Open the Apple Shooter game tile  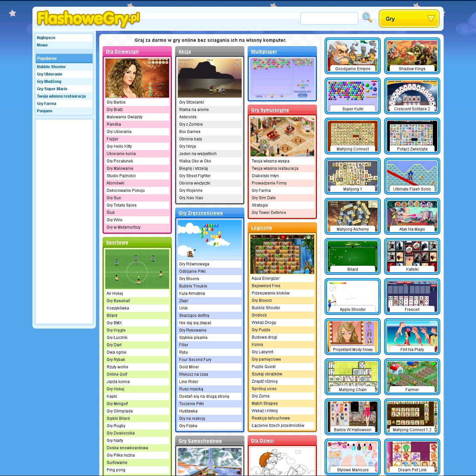352,296
